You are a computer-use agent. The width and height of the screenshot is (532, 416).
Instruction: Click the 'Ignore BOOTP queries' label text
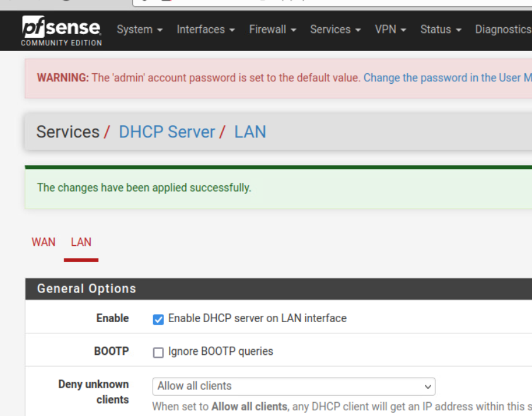click(x=221, y=352)
